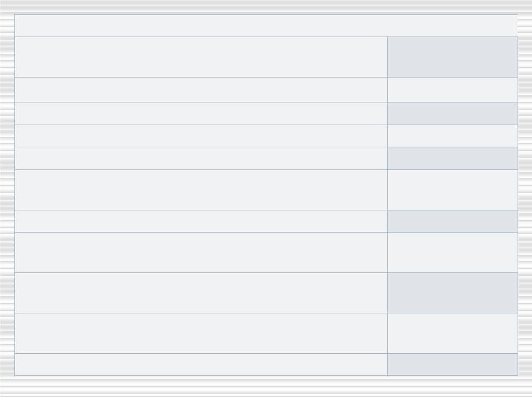Click left cell of seventh body row
532x397 pixels.
click(x=201, y=221)
